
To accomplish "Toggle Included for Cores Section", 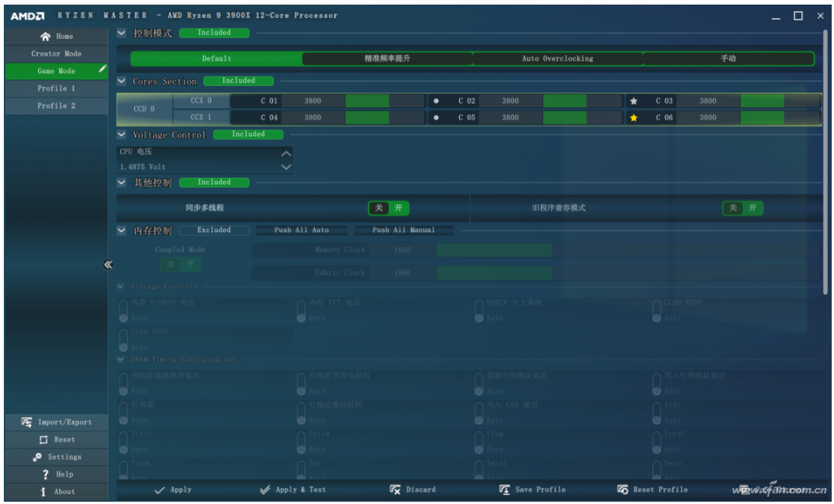I will click(x=238, y=81).
